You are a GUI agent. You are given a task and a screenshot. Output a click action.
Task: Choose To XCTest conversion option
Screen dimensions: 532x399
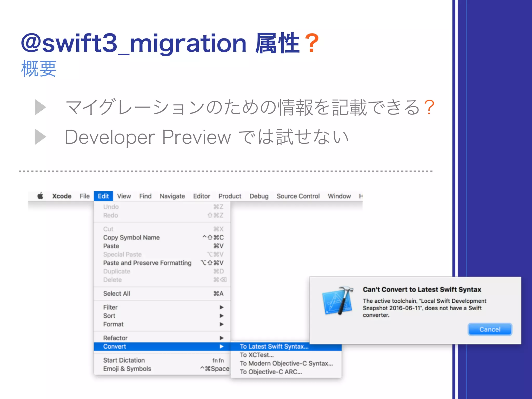[x=257, y=355]
